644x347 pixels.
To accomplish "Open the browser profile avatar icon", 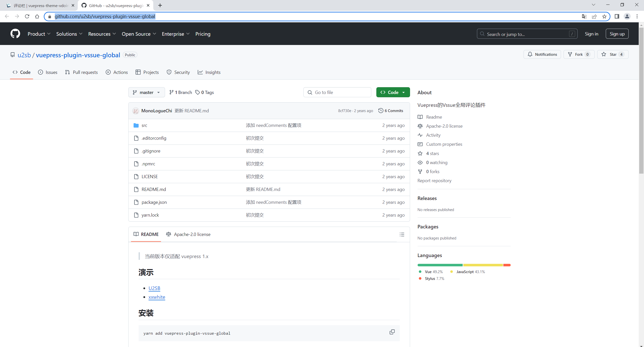I will [627, 16].
